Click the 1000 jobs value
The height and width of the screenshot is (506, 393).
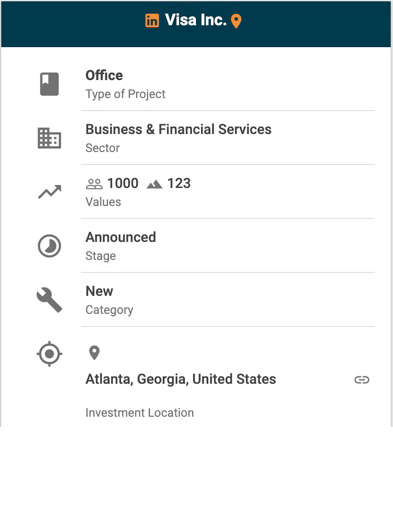pos(123,183)
